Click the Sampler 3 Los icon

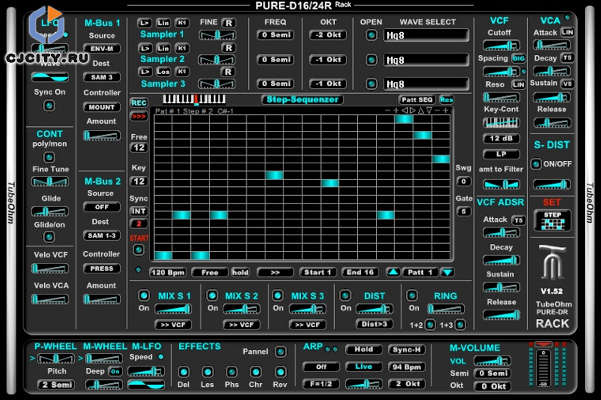coord(163,72)
